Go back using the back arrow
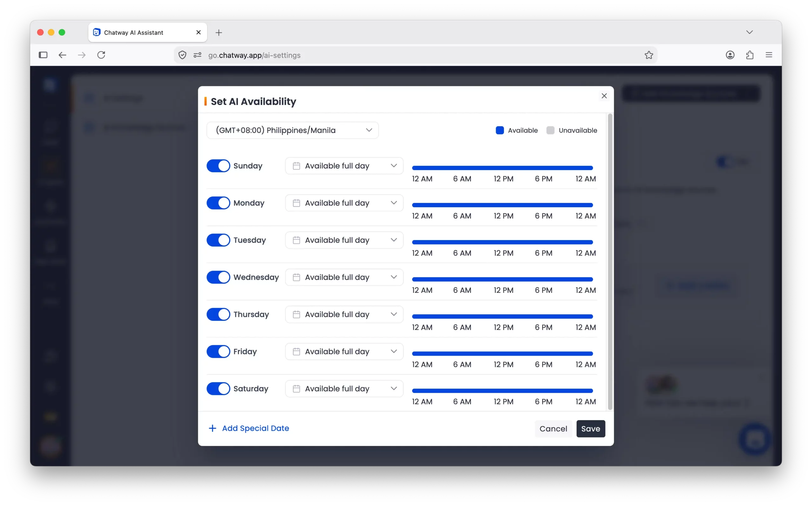The image size is (812, 506). point(62,55)
